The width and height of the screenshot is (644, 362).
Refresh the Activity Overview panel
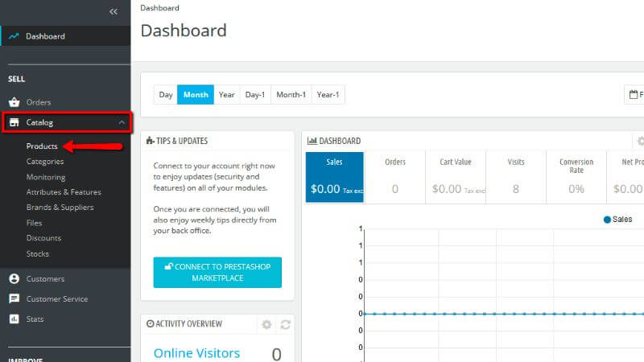click(286, 325)
